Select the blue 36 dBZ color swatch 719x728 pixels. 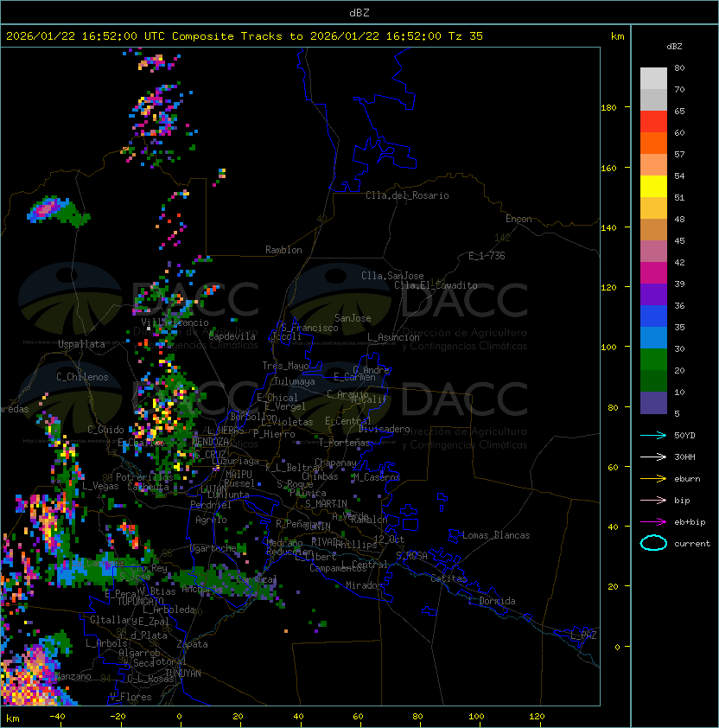[653, 316]
